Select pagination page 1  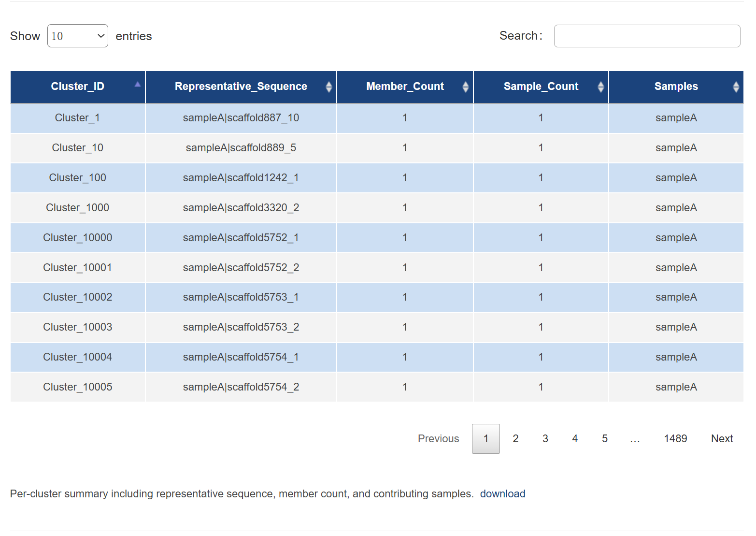point(486,438)
